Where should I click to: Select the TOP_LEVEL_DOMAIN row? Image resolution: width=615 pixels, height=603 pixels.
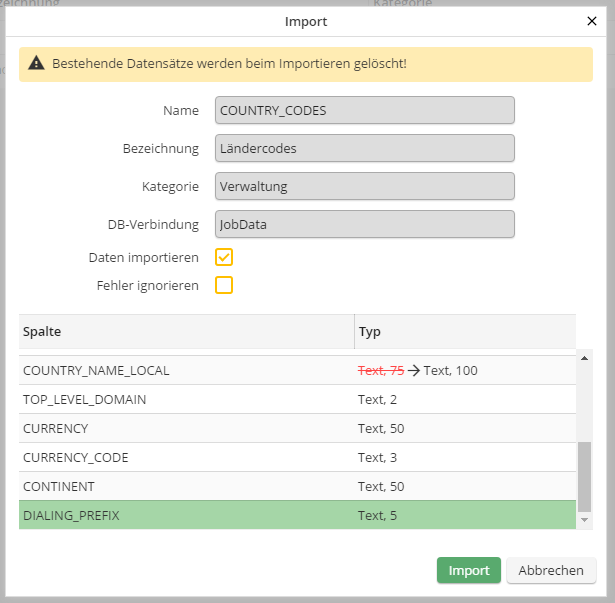point(187,400)
